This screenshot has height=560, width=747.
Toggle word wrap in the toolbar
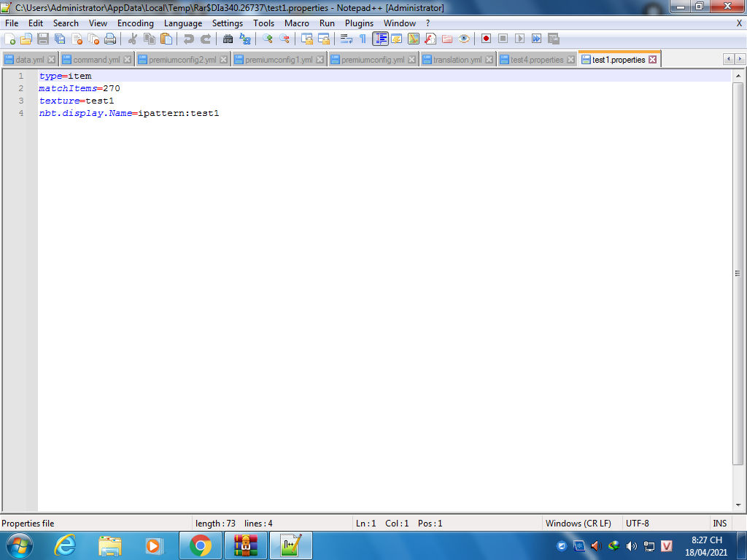coord(346,39)
